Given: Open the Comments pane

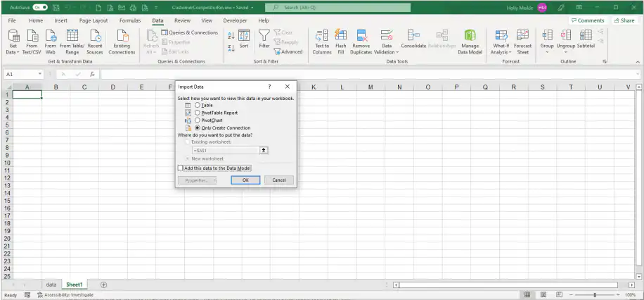Looking at the screenshot, I should [588, 20].
